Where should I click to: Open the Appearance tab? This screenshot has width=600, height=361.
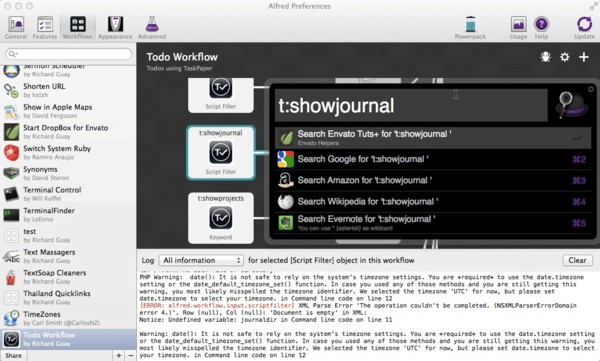point(115,28)
